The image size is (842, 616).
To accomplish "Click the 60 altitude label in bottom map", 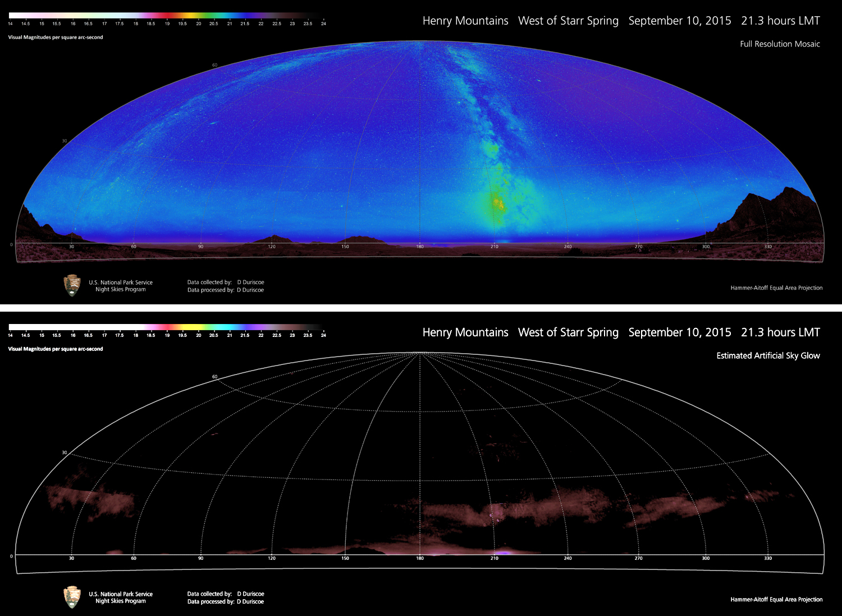I will pos(214,377).
